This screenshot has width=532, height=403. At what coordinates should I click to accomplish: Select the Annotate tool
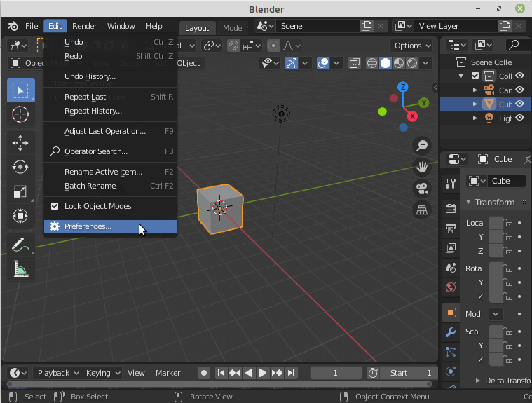click(20, 244)
